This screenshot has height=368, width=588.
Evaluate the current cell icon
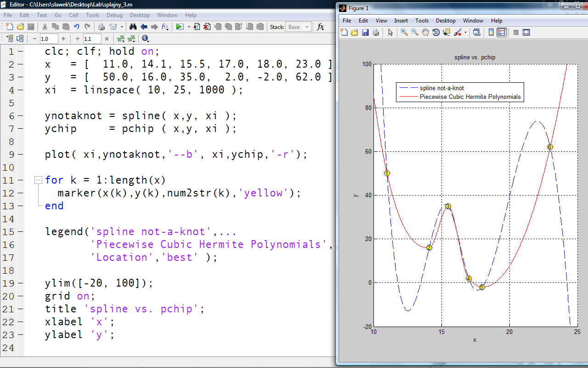[9, 39]
